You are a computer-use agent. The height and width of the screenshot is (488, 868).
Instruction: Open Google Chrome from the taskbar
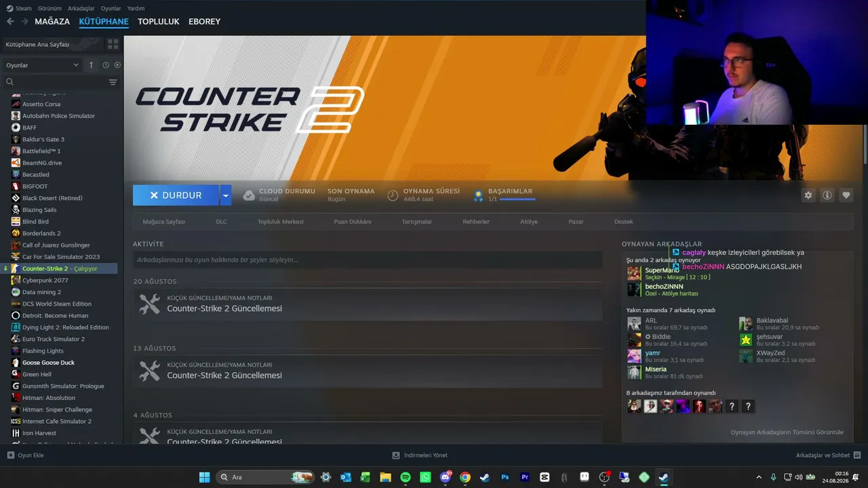[465, 477]
